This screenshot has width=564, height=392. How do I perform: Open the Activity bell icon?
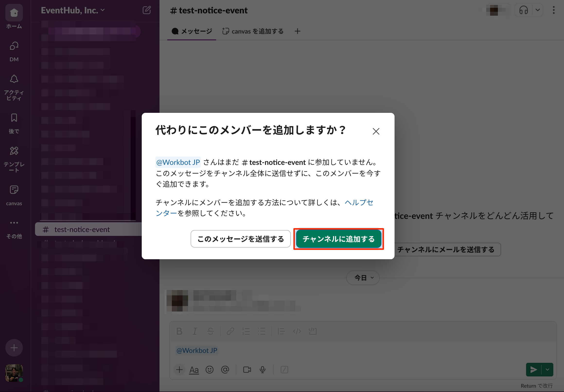(14, 79)
